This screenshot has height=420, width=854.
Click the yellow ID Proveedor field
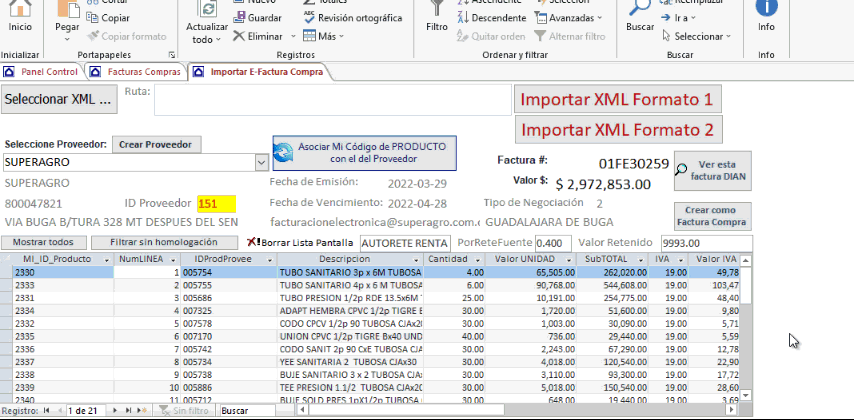215,204
